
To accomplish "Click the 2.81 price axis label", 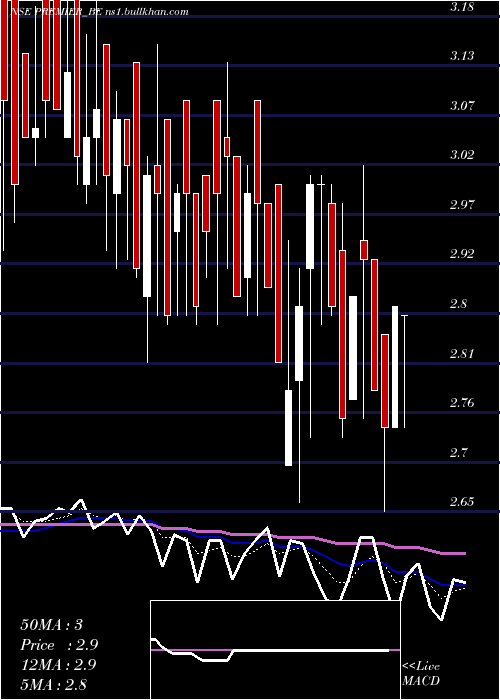I will pyautogui.click(x=462, y=354).
